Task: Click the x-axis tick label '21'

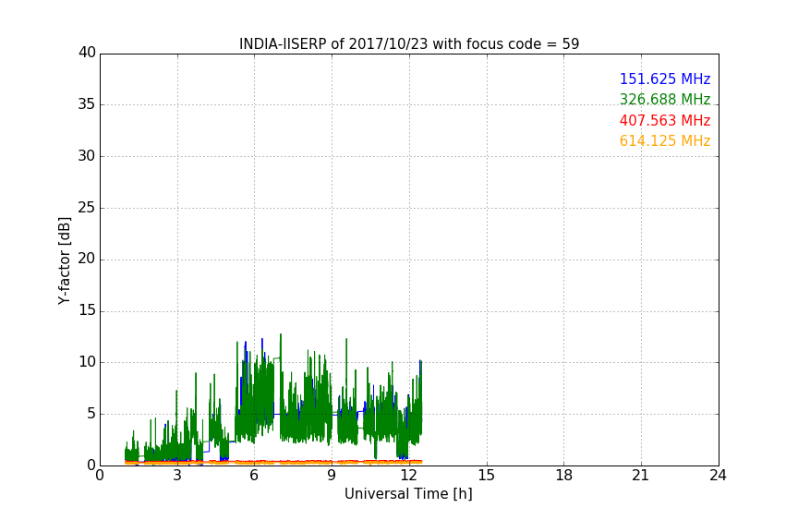Action: (641, 476)
